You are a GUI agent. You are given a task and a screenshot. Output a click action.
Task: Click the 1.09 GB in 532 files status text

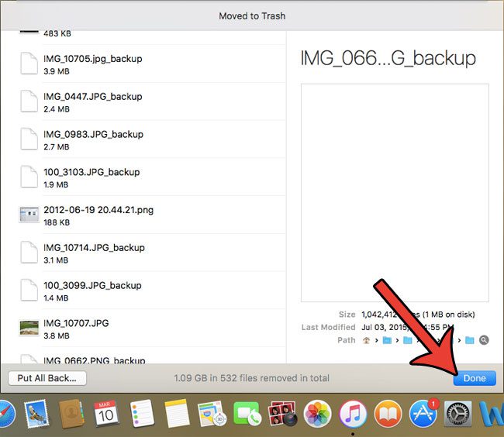pos(252,378)
